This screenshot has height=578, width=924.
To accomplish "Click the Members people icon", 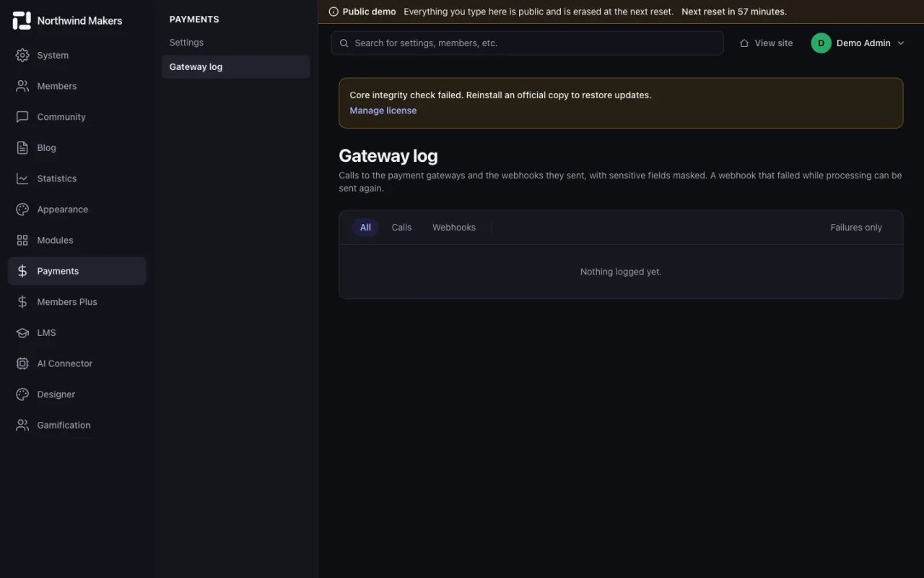I will click(22, 86).
